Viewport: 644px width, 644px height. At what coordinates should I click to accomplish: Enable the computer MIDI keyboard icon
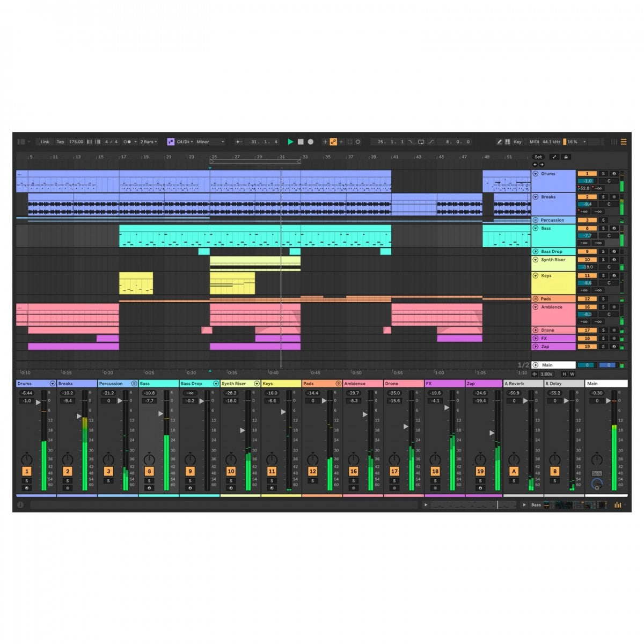click(508, 142)
